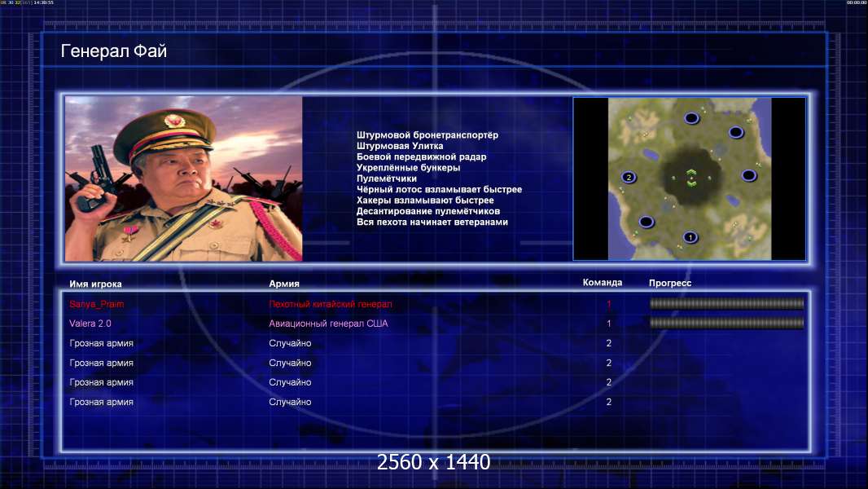The image size is (868, 489).
Task: Click the map preview thumbnail
Action: click(x=690, y=178)
